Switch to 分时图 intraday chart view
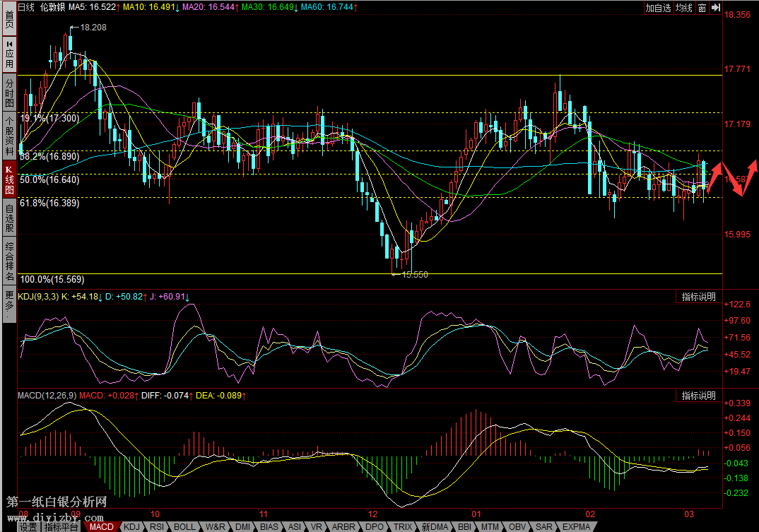 coord(8,93)
